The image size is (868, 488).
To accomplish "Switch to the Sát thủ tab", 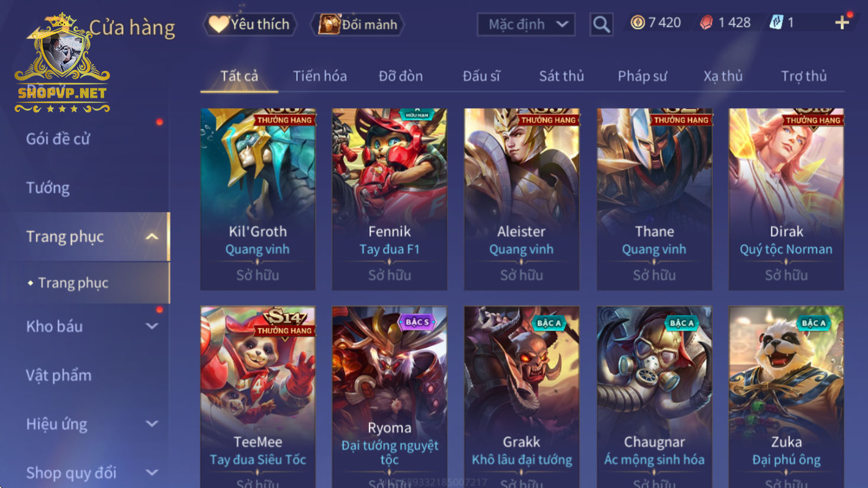I will [561, 76].
